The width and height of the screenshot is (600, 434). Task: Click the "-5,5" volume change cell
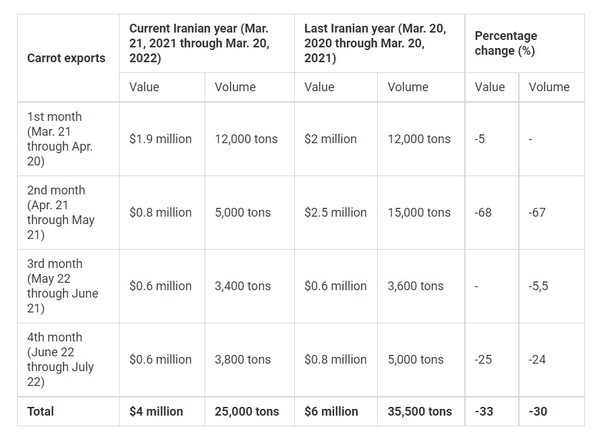541,286
